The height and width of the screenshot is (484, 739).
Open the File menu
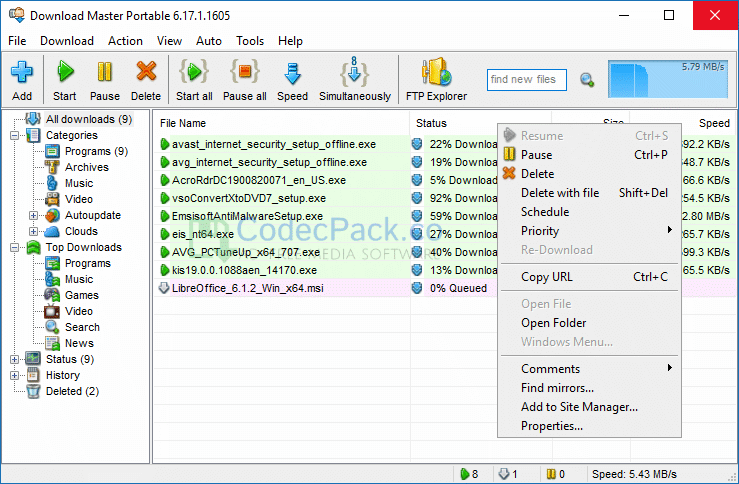(17, 41)
